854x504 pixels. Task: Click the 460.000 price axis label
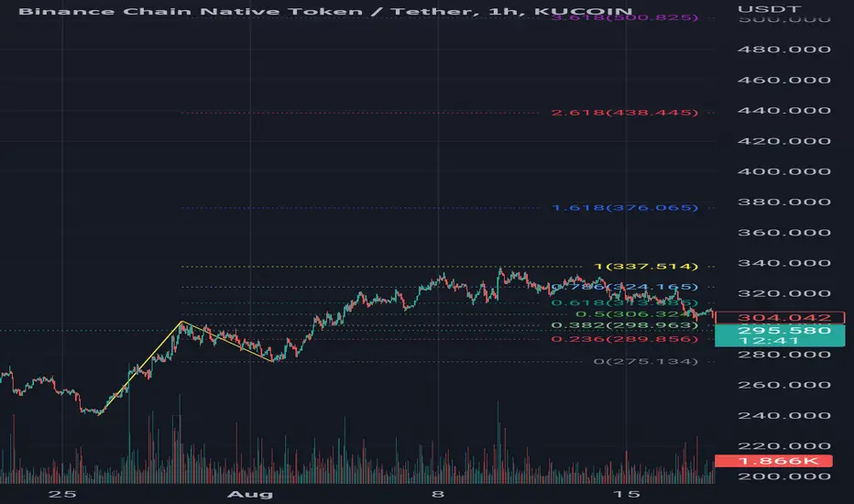[x=784, y=80]
